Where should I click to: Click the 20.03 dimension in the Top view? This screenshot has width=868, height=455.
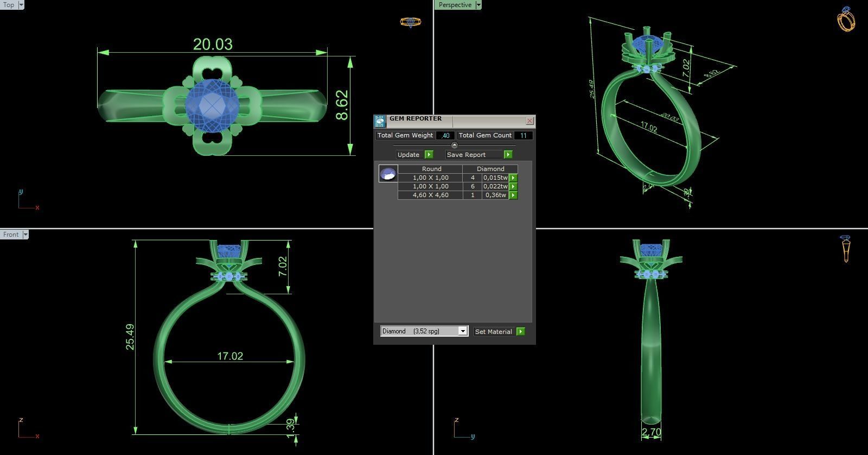(x=213, y=44)
